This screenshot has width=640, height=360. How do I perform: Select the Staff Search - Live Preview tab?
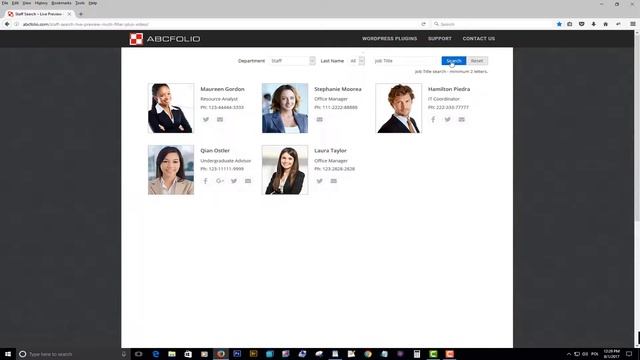(x=39, y=14)
